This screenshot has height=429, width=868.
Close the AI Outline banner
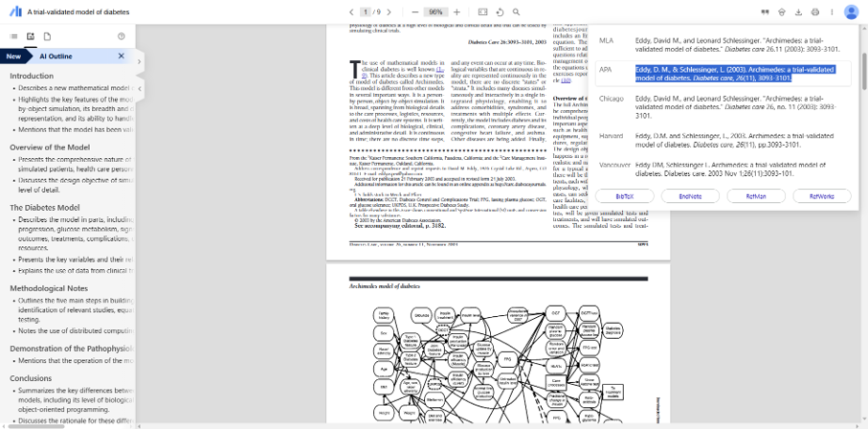point(122,56)
